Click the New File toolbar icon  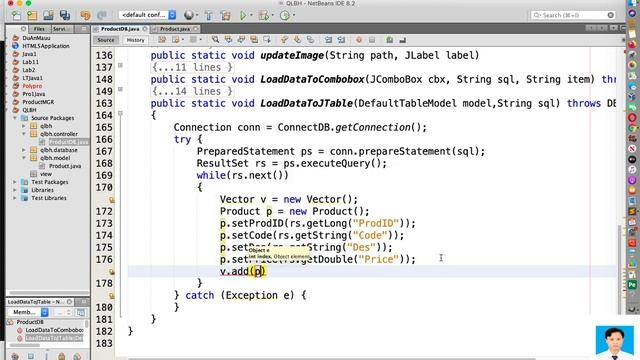pyautogui.click(x=16, y=16)
